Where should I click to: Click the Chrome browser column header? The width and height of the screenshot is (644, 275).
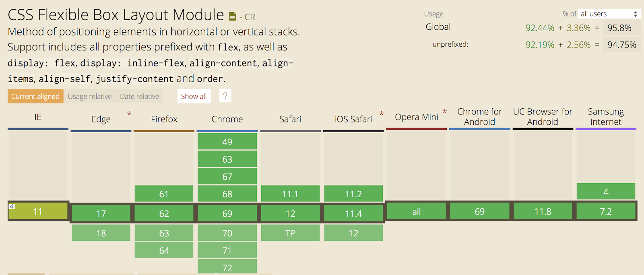[x=227, y=119]
